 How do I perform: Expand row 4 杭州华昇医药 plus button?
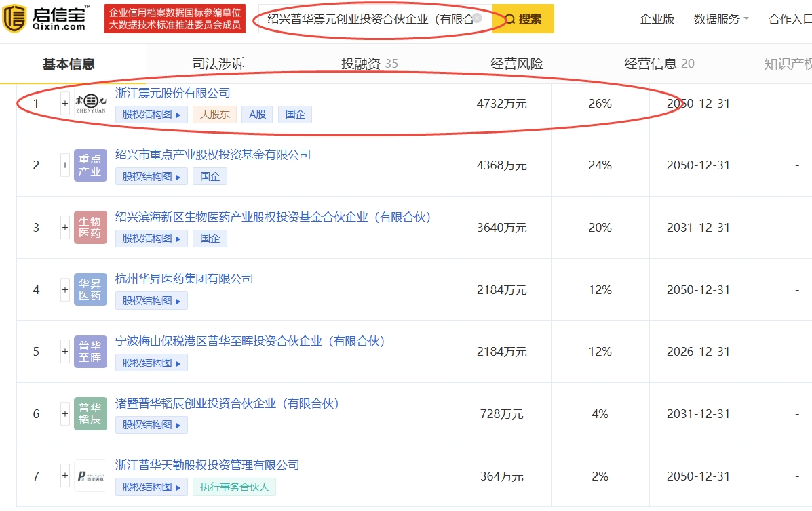click(64, 289)
